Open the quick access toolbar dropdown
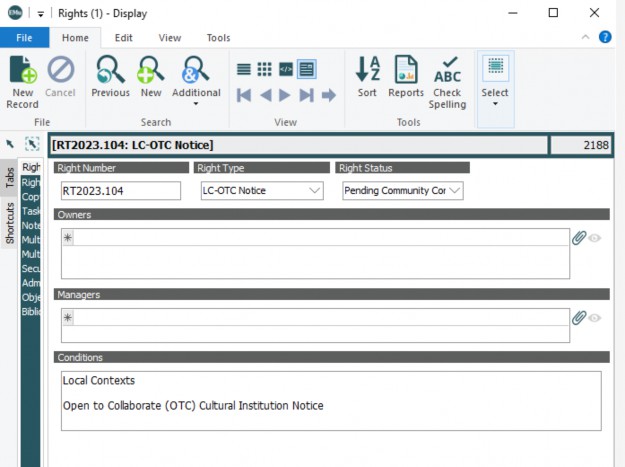 [40, 14]
